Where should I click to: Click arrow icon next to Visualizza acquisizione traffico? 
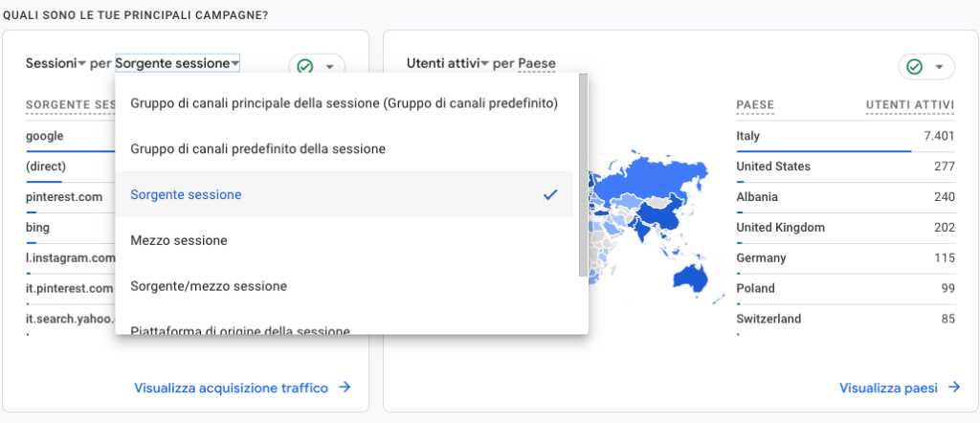(x=344, y=388)
